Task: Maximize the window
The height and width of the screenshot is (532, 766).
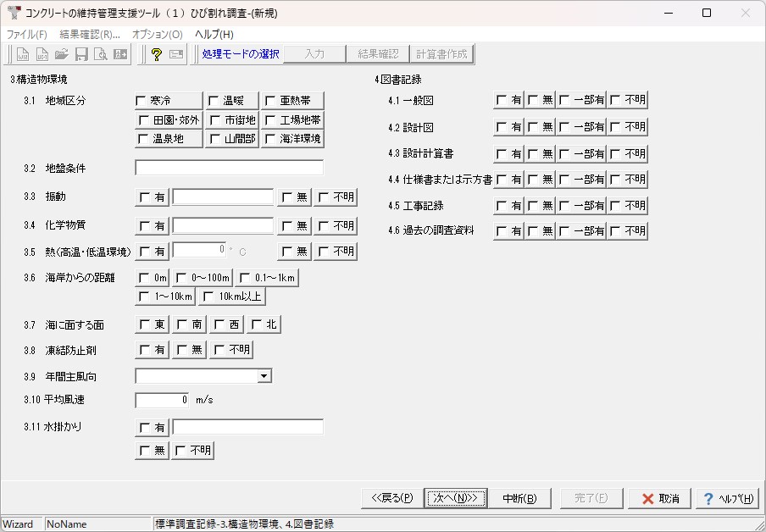Action: tap(707, 14)
